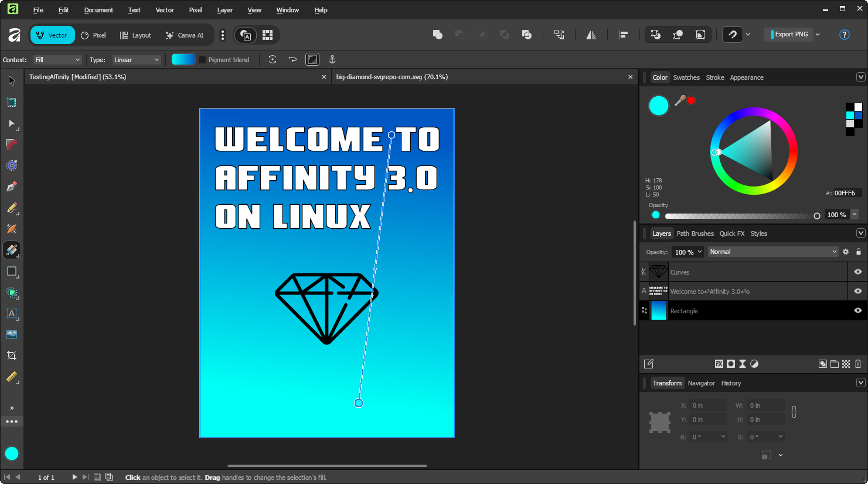
Task: Switch to the Pixel persona
Action: (93, 35)
